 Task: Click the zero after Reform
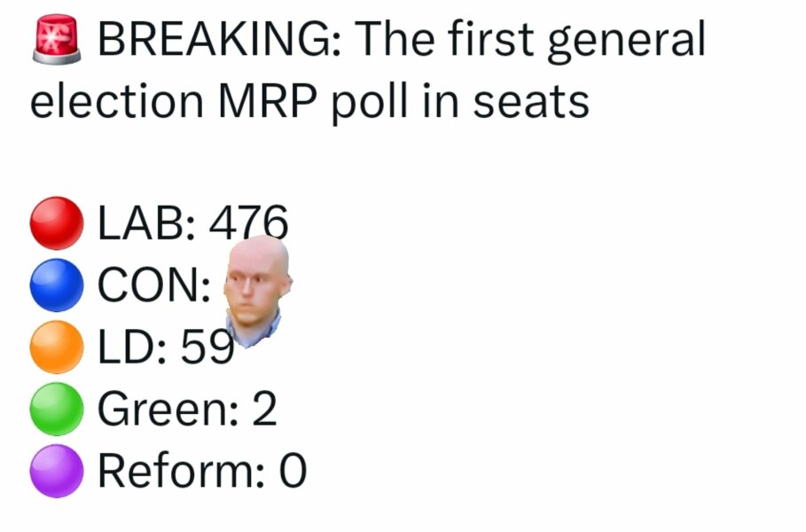(x=293, y=471)
